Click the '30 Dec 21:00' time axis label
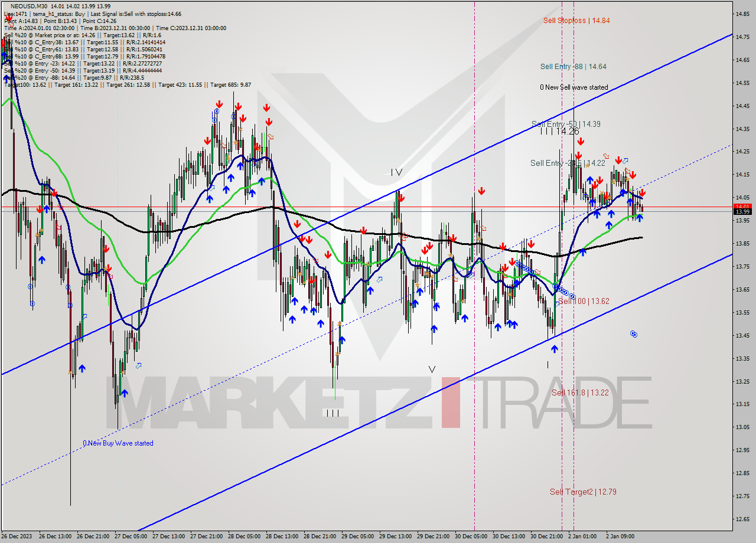 (546, 537)
